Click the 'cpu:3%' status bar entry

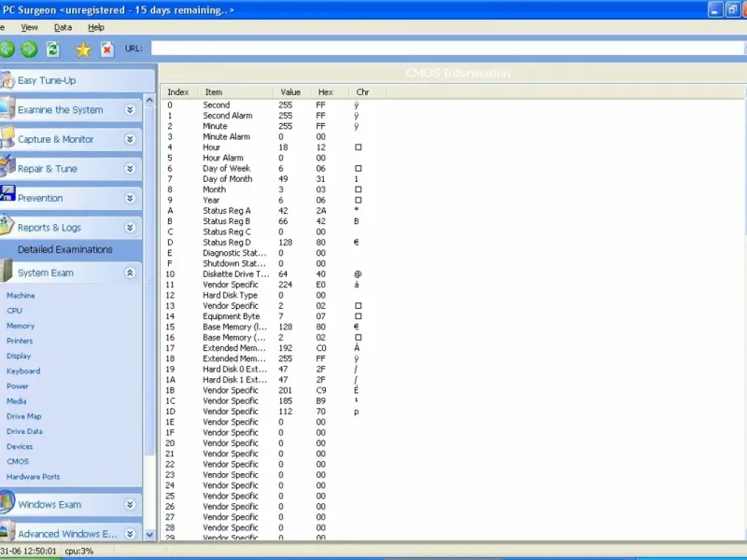point(79,551)
